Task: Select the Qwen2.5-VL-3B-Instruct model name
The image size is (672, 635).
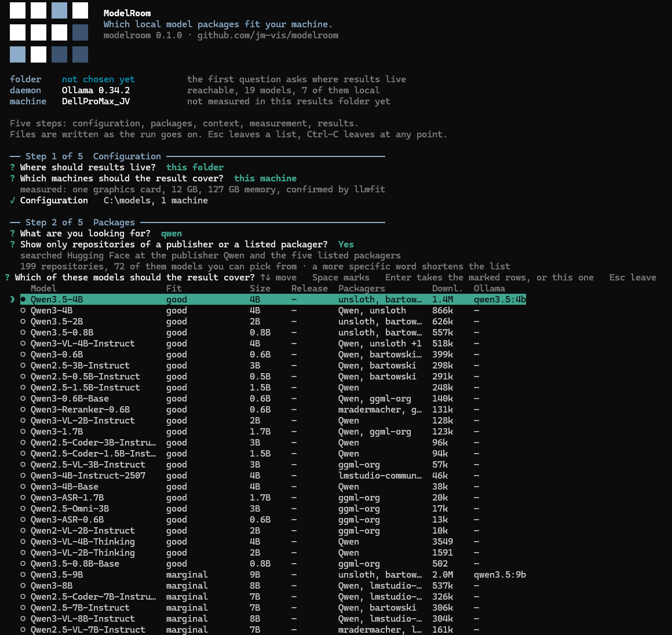Action: point(88,465)
